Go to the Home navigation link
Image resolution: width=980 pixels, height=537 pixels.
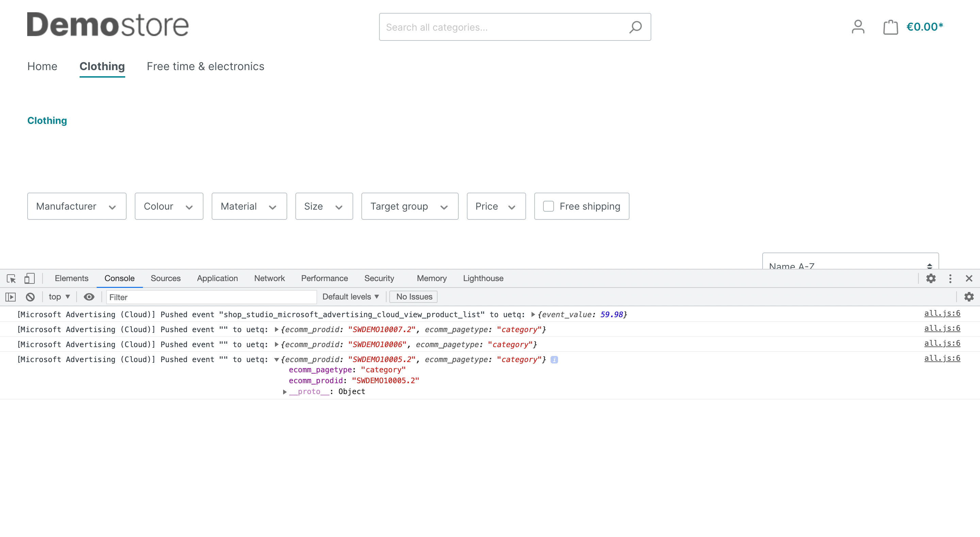point(42,66)
